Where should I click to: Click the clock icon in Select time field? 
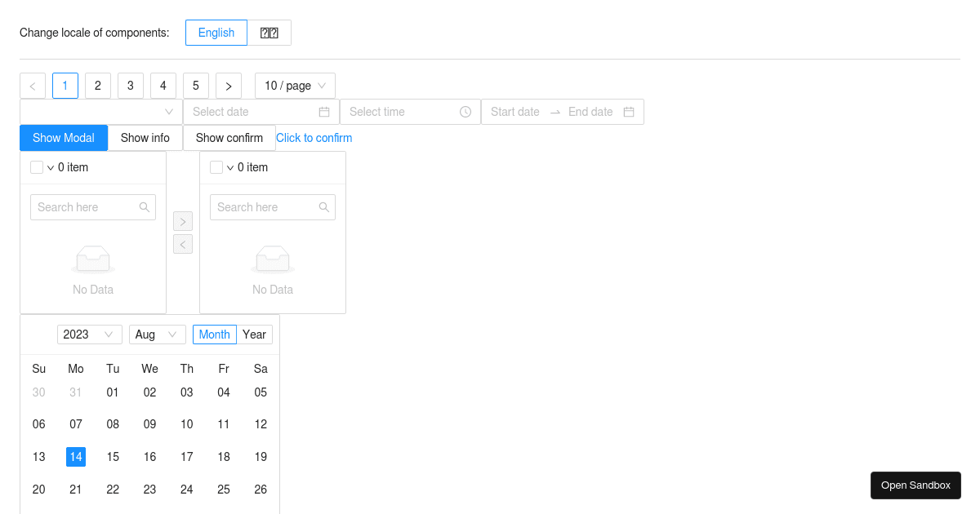click(465, 112)
